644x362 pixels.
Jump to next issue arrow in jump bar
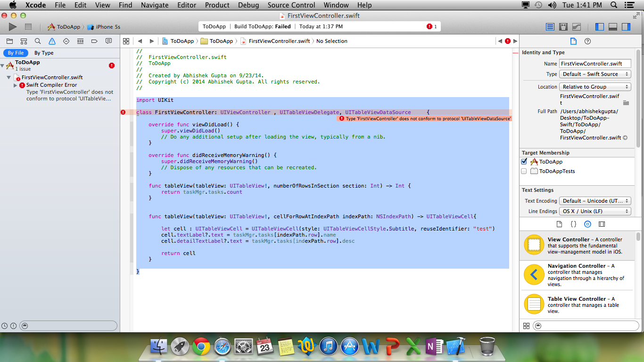pyautogui.click(x=515, y=41)
